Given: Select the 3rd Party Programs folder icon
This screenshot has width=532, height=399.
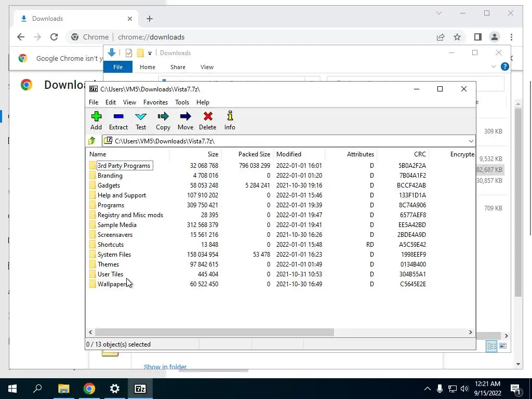Looking at the screenshot, I should tap(92, 166).
